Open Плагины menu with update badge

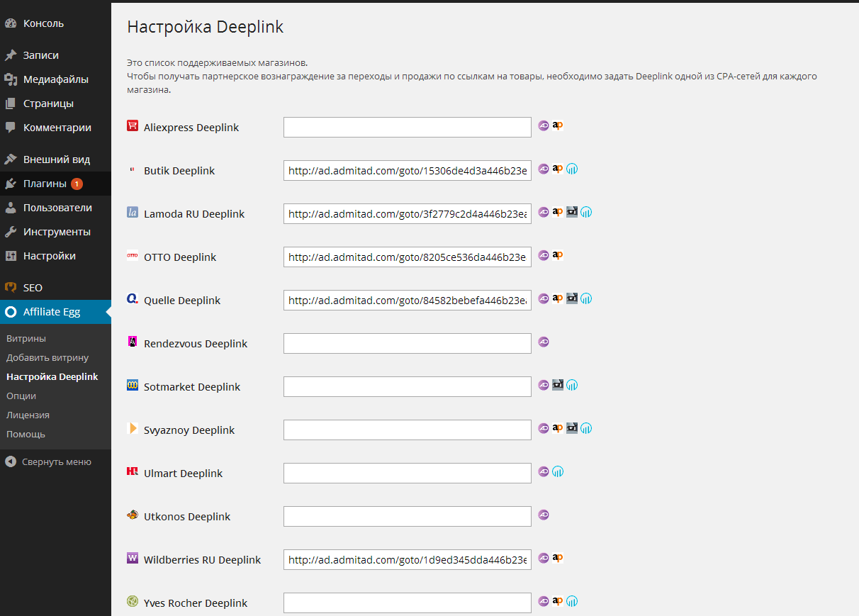[55, 184]
